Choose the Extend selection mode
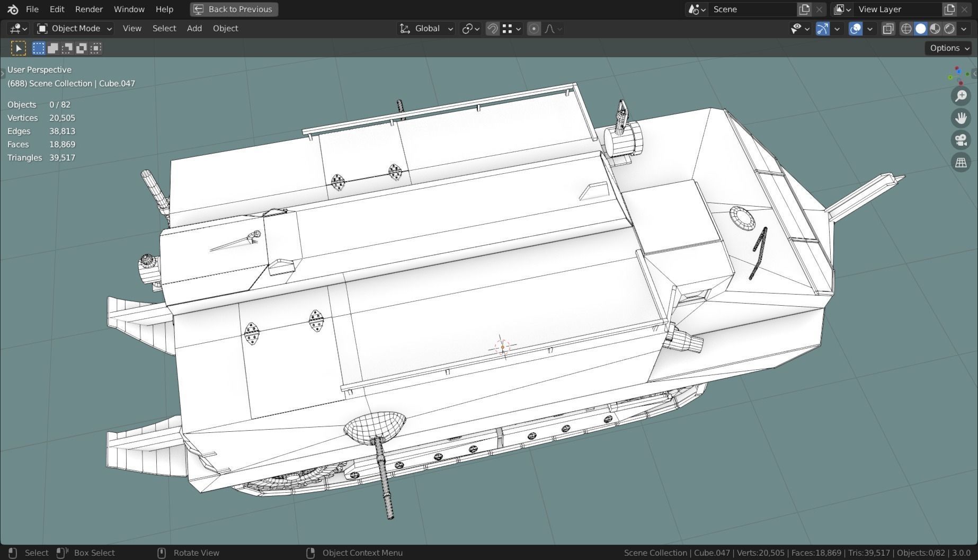Image resolution: width=978 pixels, height=560 pixels. coord(53,49)
